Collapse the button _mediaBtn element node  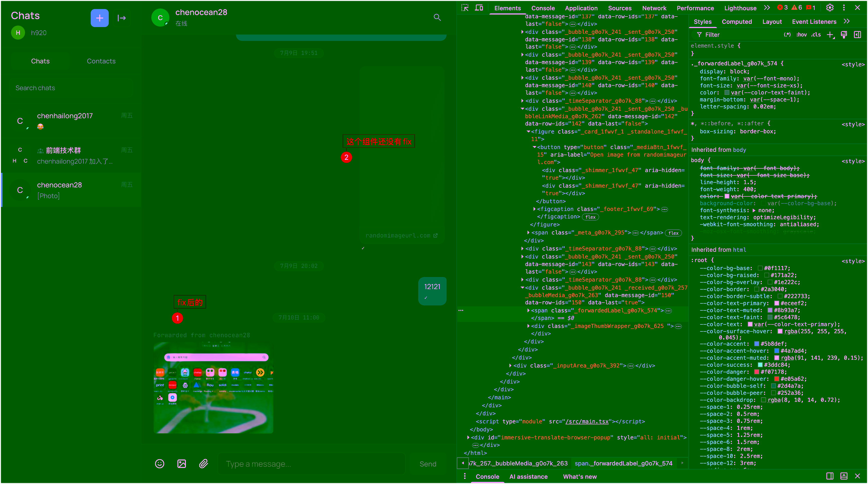pos(534,147)
